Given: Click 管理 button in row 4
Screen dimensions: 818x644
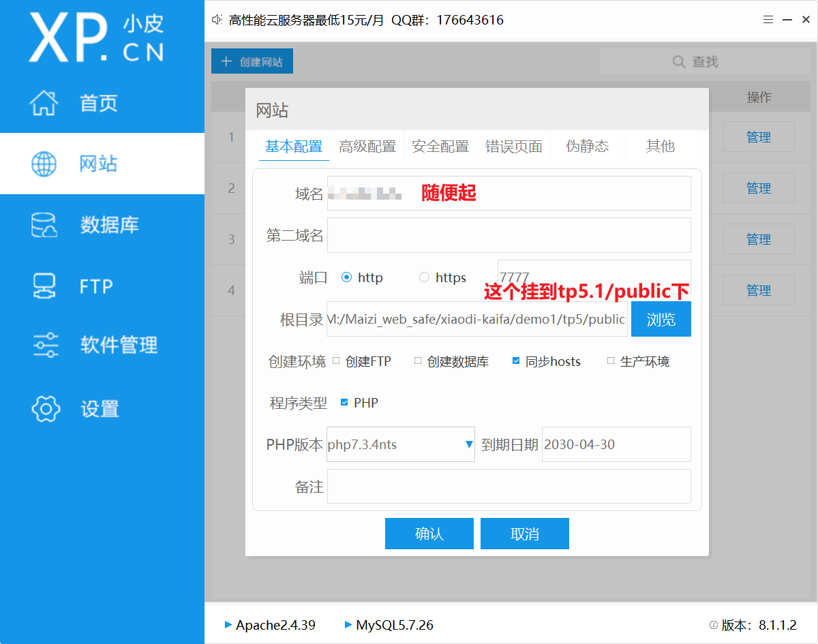Looking at the screenshot, I should [x=759, y=290].
